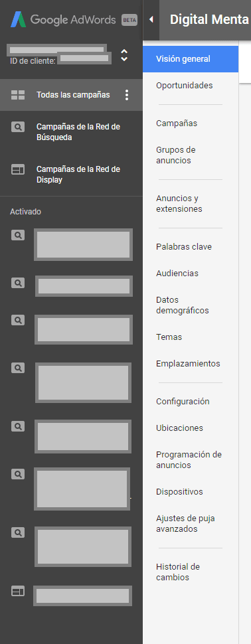Open Oportunidades page
251x644 pixels.
coord(185,86)
